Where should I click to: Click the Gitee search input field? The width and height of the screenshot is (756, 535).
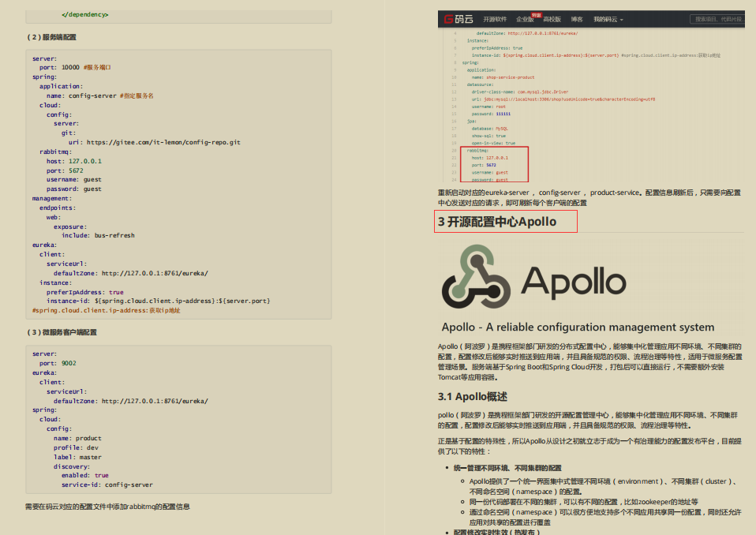717,19
